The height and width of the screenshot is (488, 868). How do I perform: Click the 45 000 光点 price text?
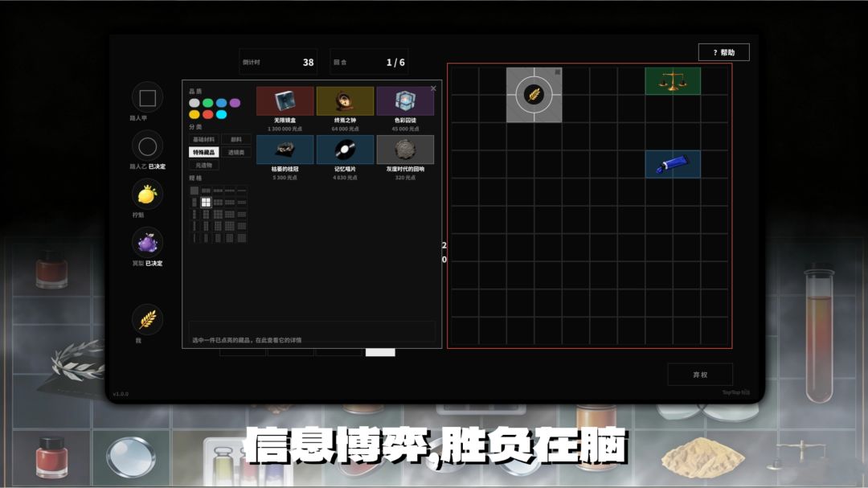(x=405, y=129)
